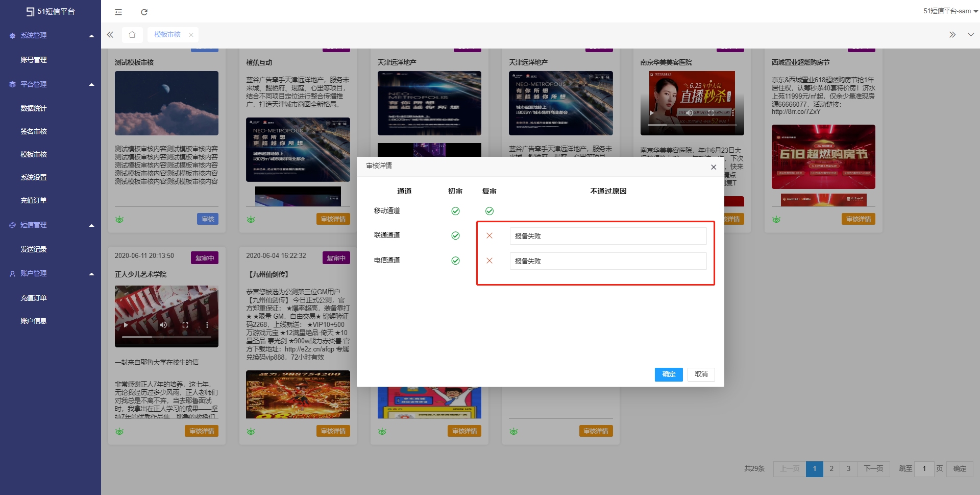Mute the 正人少儿艺术学院 video
This screenshot has height=495, width=980.
163,325
